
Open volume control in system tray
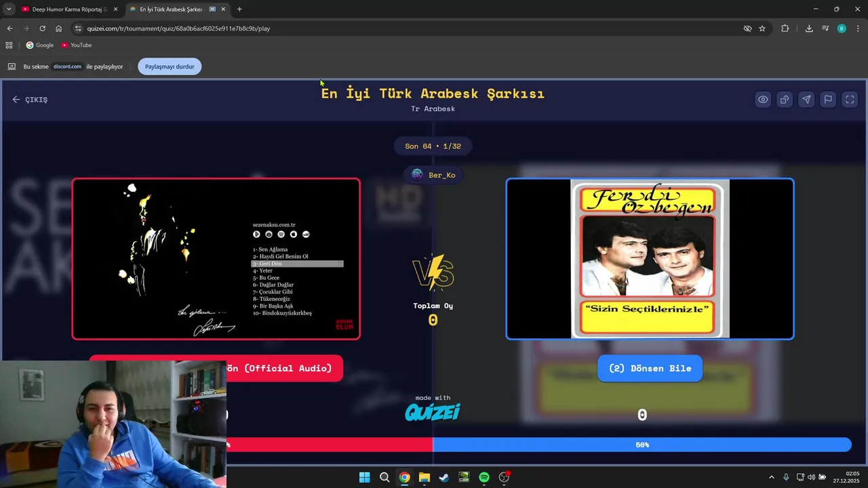tap(811, 477)
